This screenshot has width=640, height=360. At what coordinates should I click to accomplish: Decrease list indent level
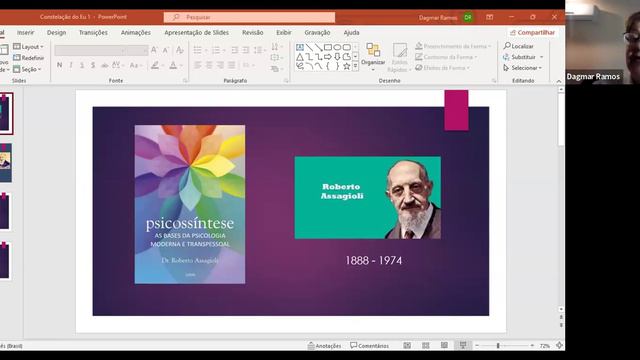tap(235, 50)
